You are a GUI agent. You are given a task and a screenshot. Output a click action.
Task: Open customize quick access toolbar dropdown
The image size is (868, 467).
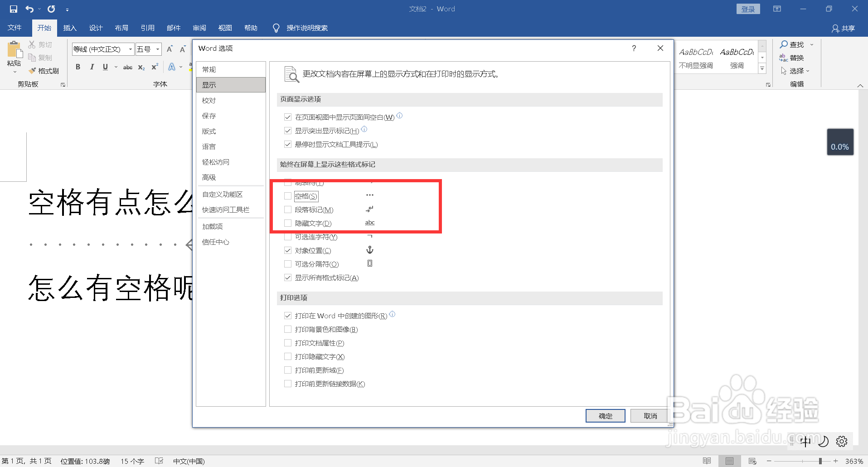coord(67,10)
